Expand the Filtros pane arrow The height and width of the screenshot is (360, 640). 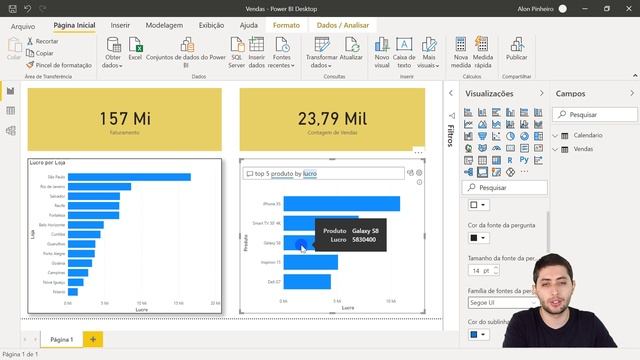451,93
